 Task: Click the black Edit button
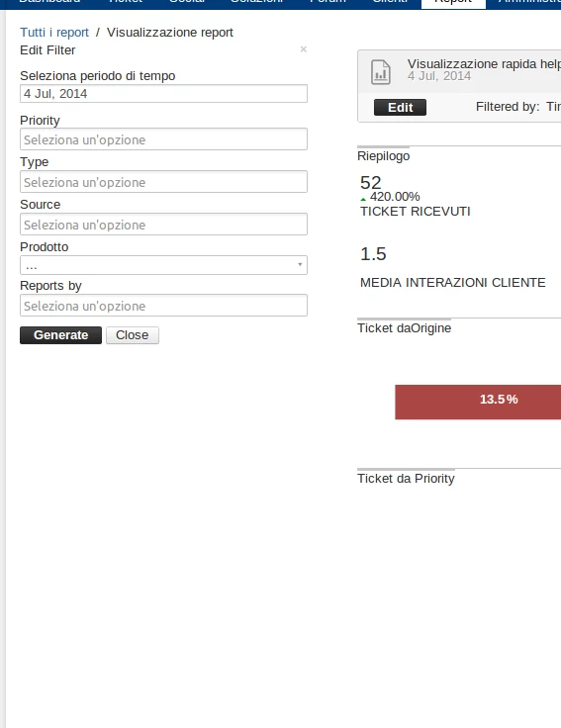pyautogui.click(x=401, y=107)
